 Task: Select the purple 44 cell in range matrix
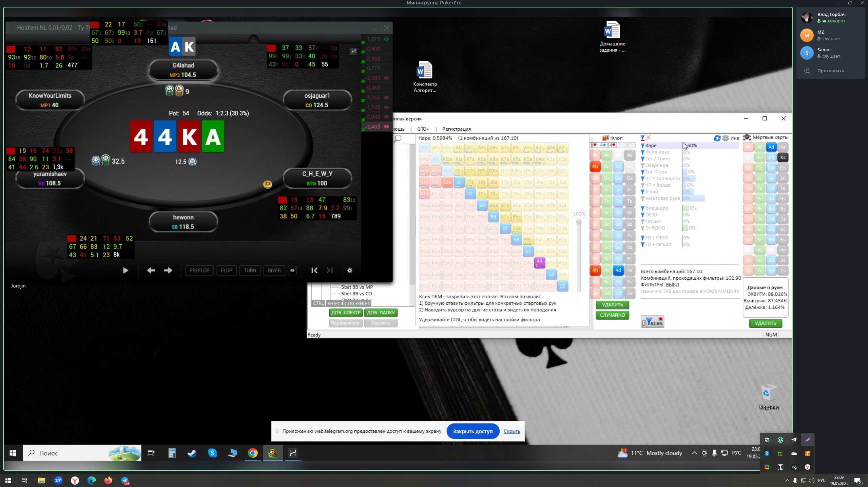539,263
